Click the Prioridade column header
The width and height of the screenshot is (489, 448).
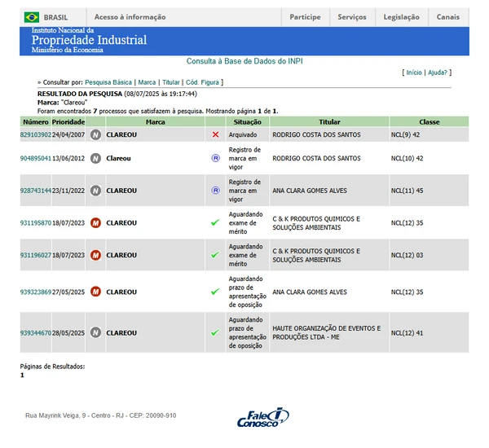(68, 122)
